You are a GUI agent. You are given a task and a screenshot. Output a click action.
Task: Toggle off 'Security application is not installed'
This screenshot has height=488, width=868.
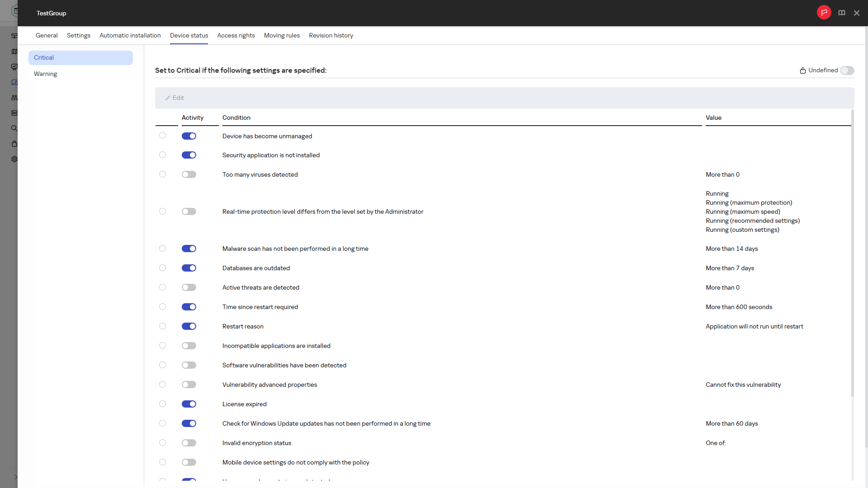coord(189,155)
